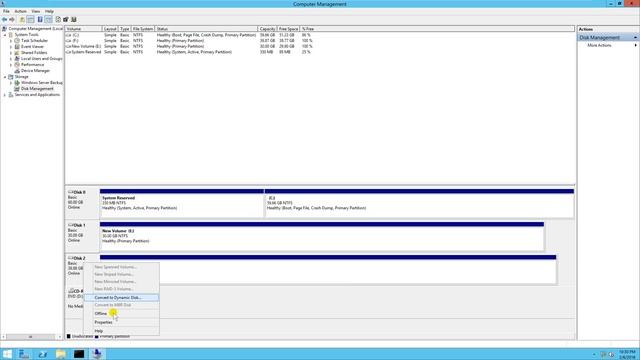Open Event Viewer in the tree
Viewport: 640px width, 360px height.
32,47
